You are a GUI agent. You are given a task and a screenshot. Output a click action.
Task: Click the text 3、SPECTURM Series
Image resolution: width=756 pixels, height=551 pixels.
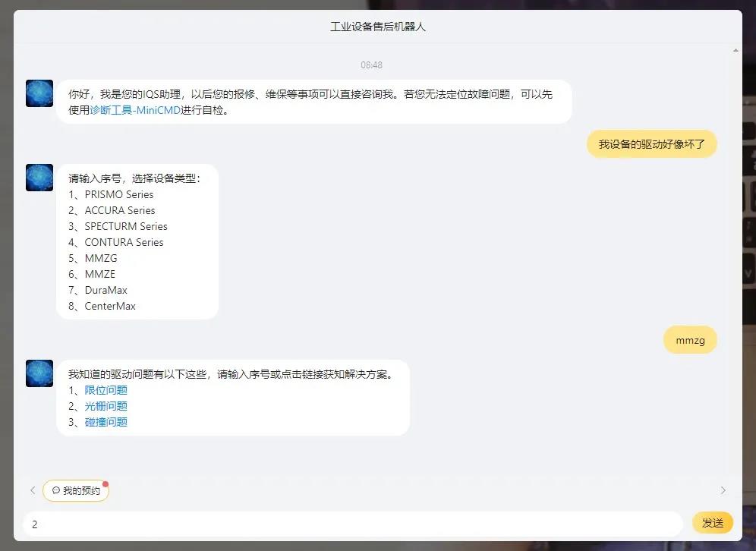[118, 226]
